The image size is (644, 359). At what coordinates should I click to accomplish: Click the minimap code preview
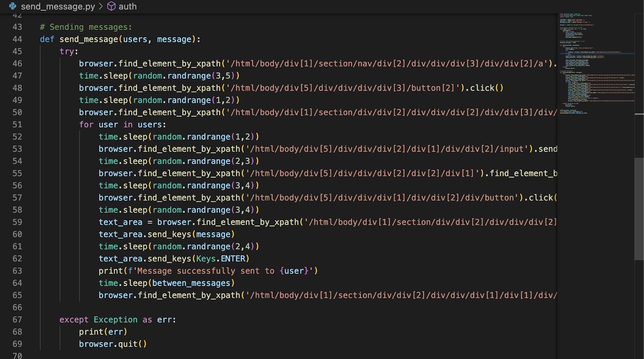tap(597, 64)
